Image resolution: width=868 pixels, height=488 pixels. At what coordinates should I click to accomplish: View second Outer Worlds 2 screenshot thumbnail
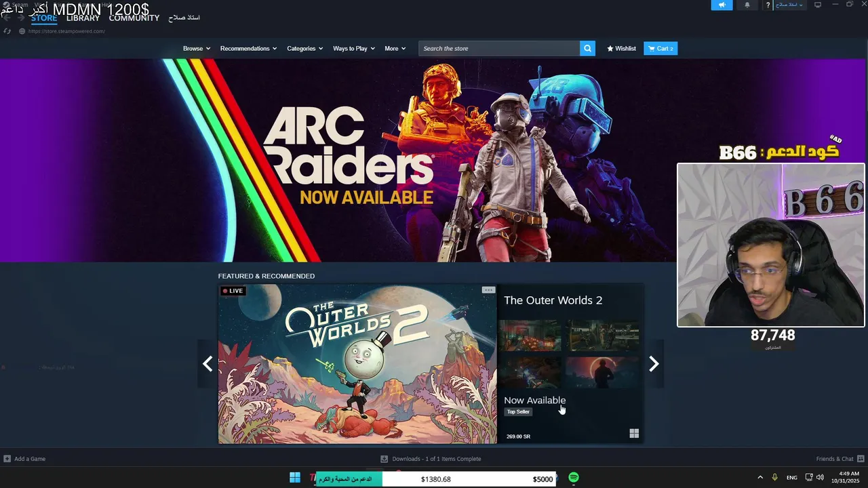coord(603,335)
